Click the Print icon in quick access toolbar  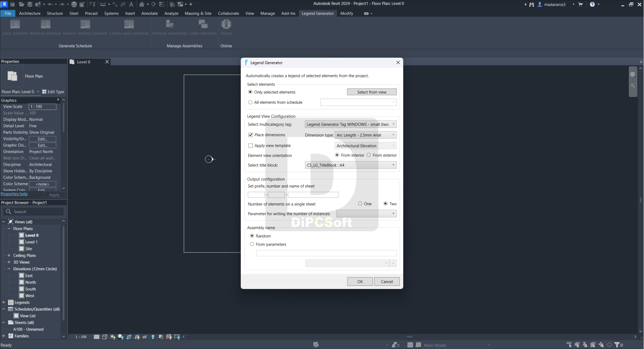tap(74, 4)
